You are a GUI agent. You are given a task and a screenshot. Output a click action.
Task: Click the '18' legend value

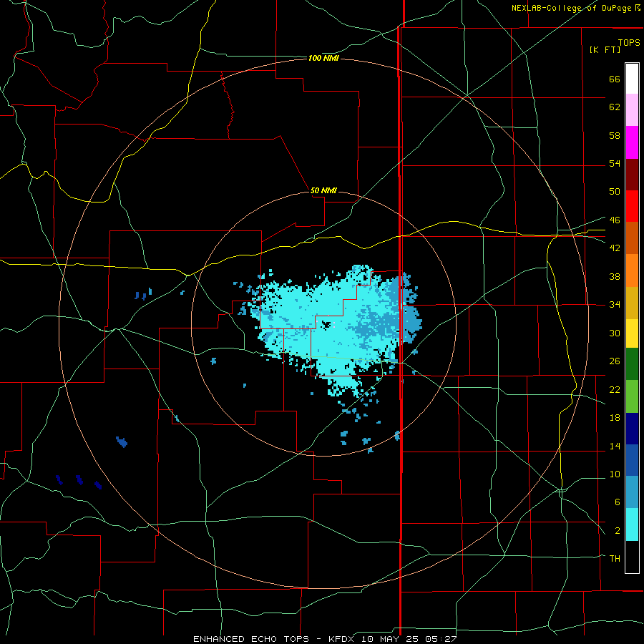(x=615, y=418)
